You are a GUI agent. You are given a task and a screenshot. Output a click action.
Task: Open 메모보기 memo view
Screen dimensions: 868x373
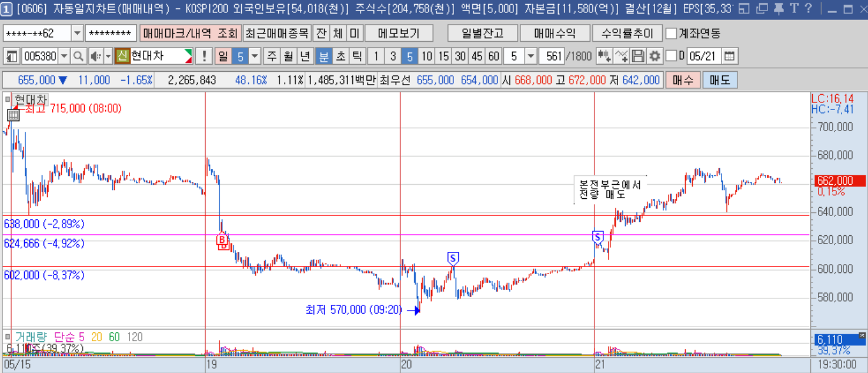pos(399,34)
